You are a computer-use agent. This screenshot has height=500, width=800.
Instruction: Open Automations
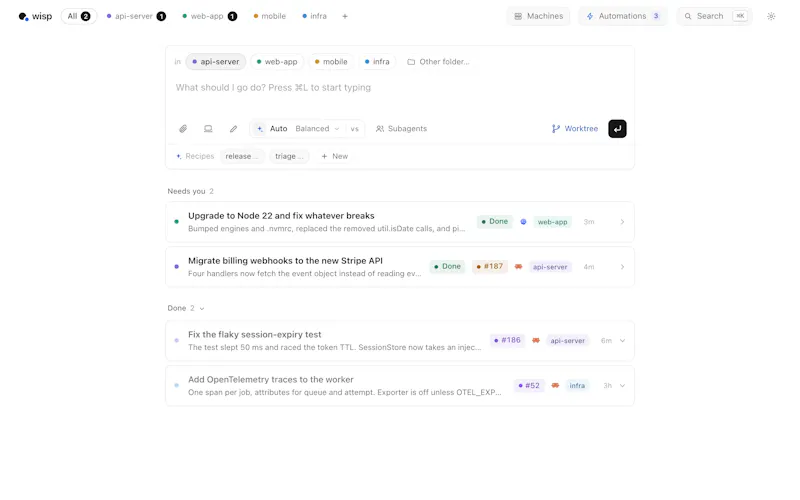(623, 16)
